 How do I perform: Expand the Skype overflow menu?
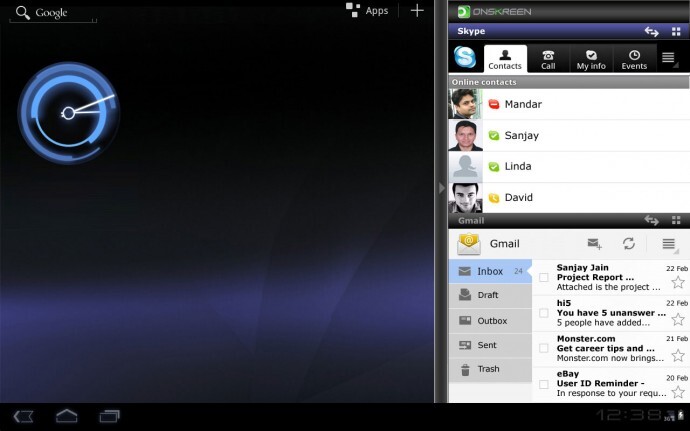pos(669,58)
